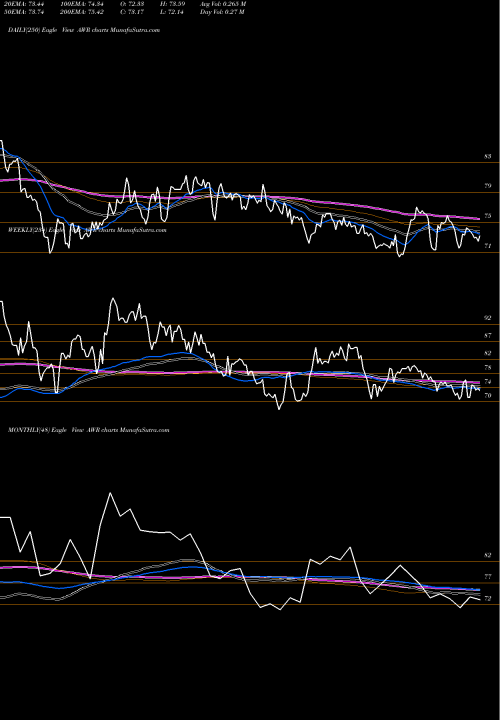
Task: Click the 74 price label on weekly chart
Action: tap(488, 382)
